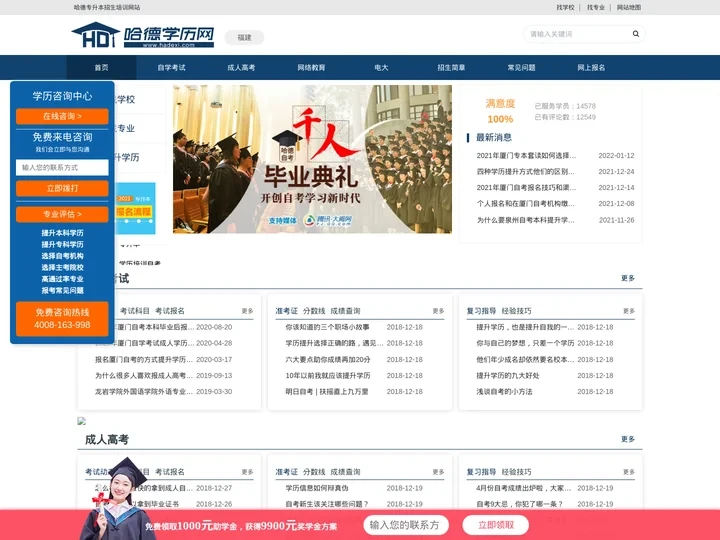The height and width of the screenshot is (540, 720).
Task: Open news 2021年厦门自考报名技巧
Action: click(526, 188)
